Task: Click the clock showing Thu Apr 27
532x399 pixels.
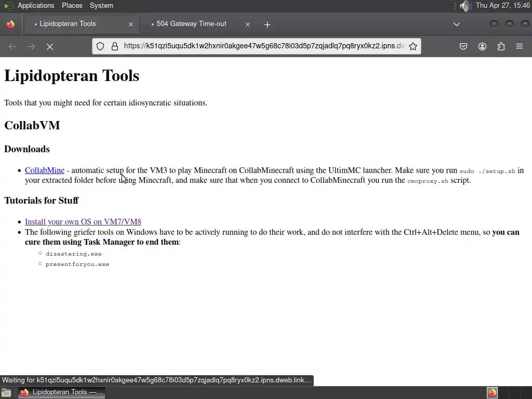Action: (503, 5)
